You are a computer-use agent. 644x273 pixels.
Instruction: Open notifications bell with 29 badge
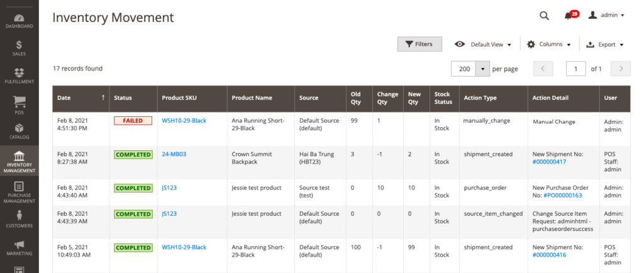(x=569, y=16)
